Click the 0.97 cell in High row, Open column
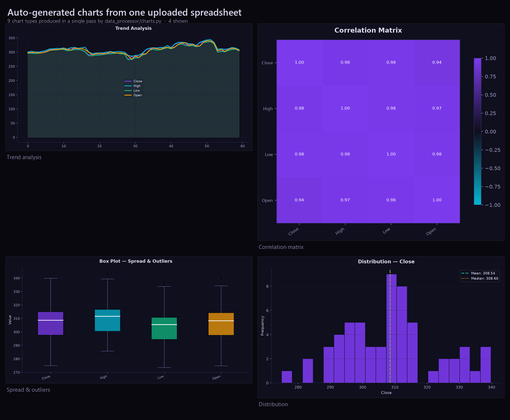Image resolution: width=510 pixels, height=420 pixels. pyautogui.click(x=437, y=108)
